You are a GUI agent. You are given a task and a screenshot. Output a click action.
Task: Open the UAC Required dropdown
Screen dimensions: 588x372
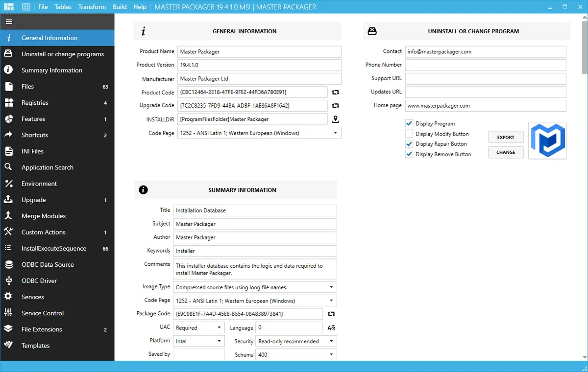click(x=199, y=327)
